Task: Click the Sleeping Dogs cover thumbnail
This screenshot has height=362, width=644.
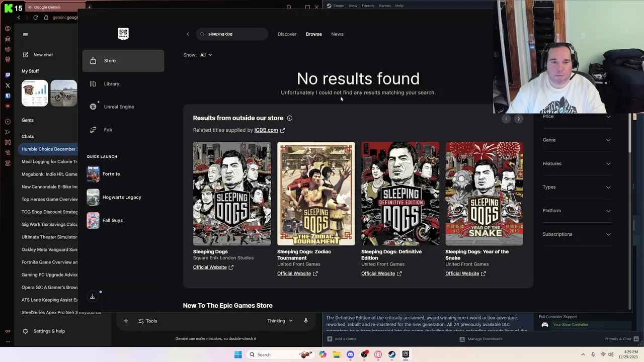Action: point(232,194)
